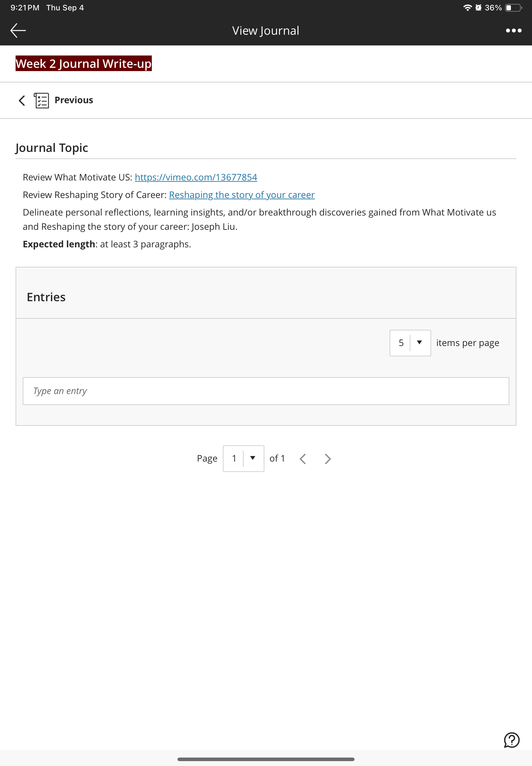
Task: Tap the alarm icon in status bar
Action: click(478, 8)
